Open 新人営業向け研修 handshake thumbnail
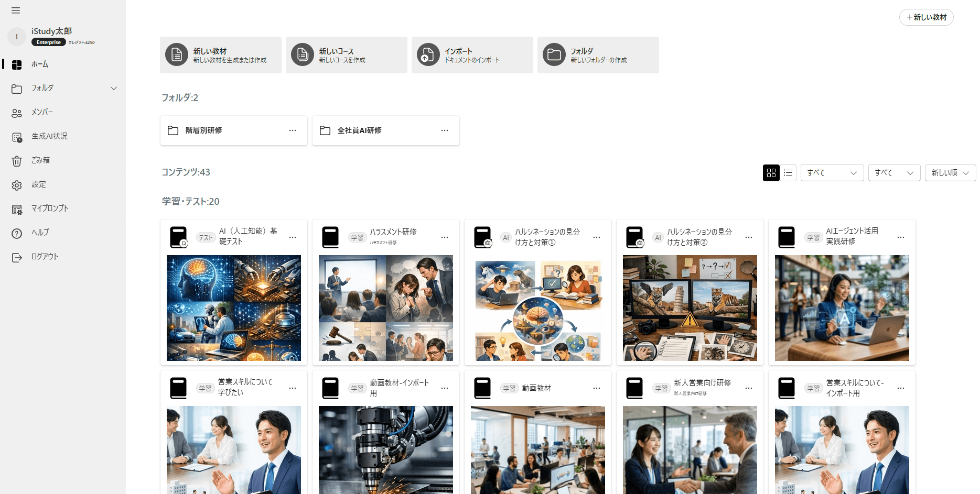 click(x=690, y=450)
